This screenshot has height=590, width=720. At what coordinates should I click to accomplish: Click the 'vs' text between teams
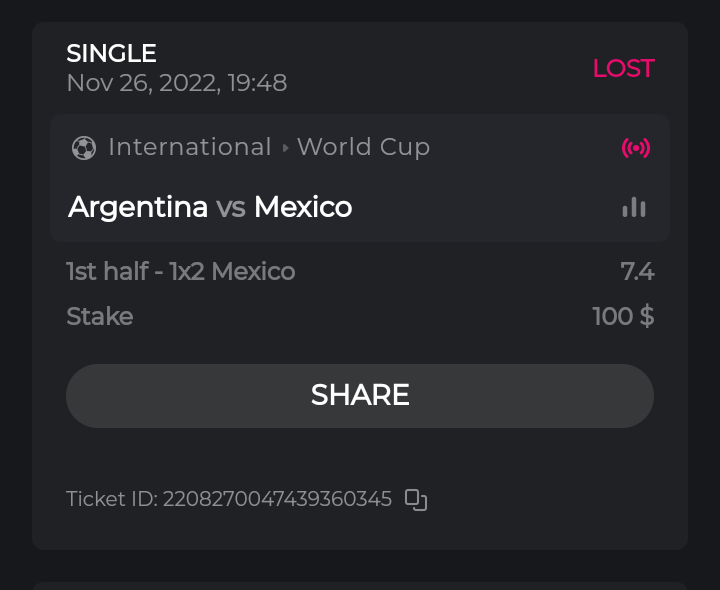[231, 207]
